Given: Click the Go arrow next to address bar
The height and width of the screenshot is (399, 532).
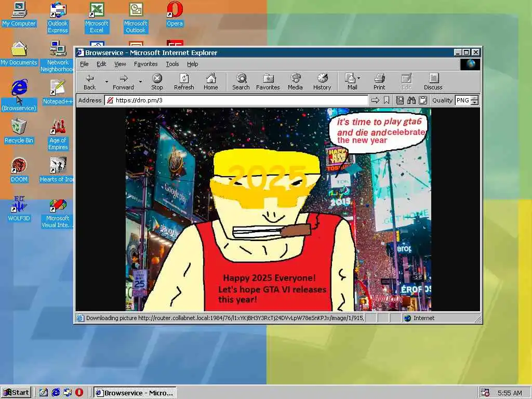Looking at the screenshot, I should [375, 100].
